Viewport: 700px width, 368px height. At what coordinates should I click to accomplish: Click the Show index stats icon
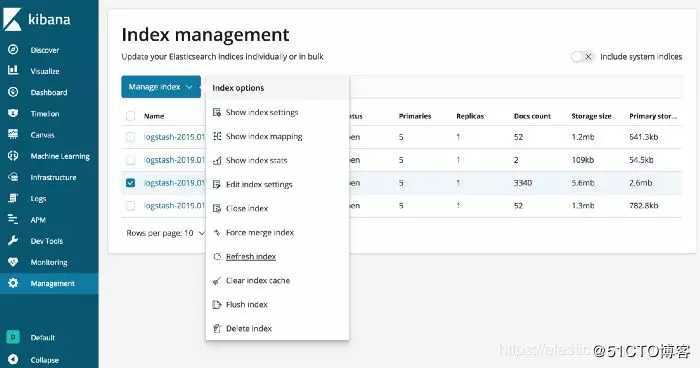(x=217, y=160)
